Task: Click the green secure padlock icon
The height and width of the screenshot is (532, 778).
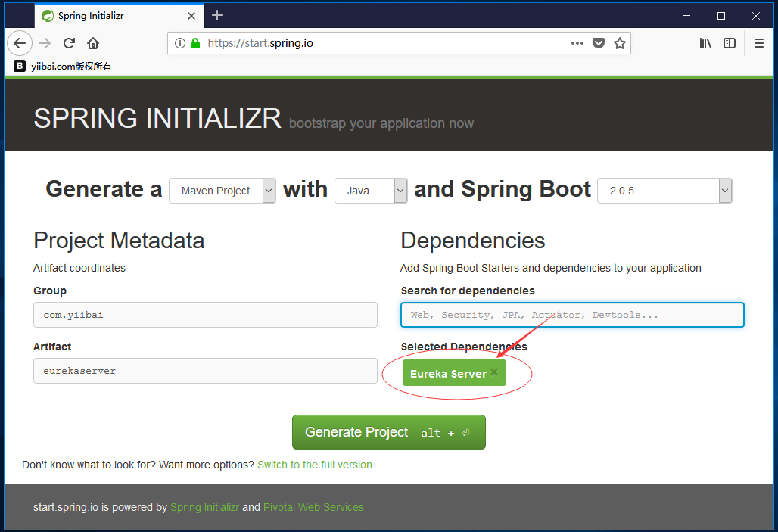Action: tap(195, 43)
